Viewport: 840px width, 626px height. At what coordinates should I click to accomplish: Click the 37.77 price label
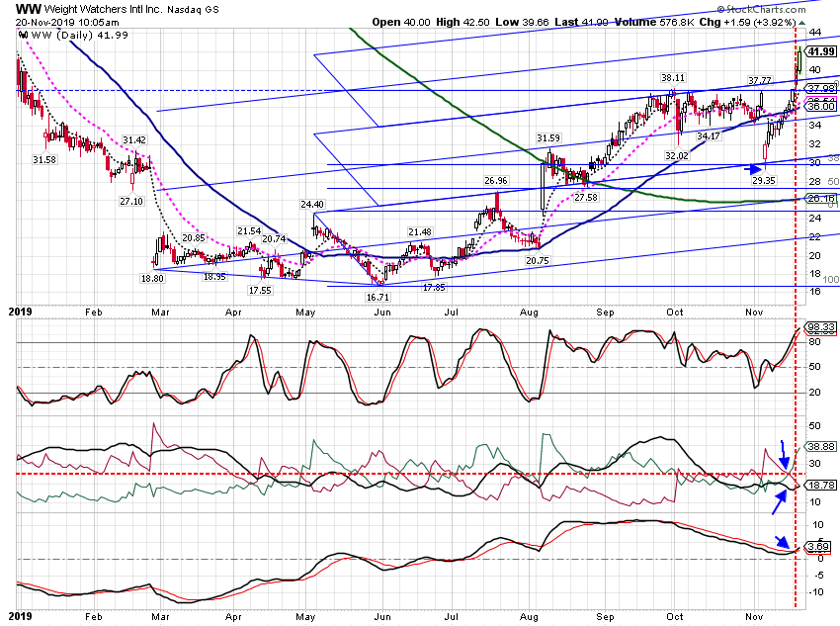760,80
